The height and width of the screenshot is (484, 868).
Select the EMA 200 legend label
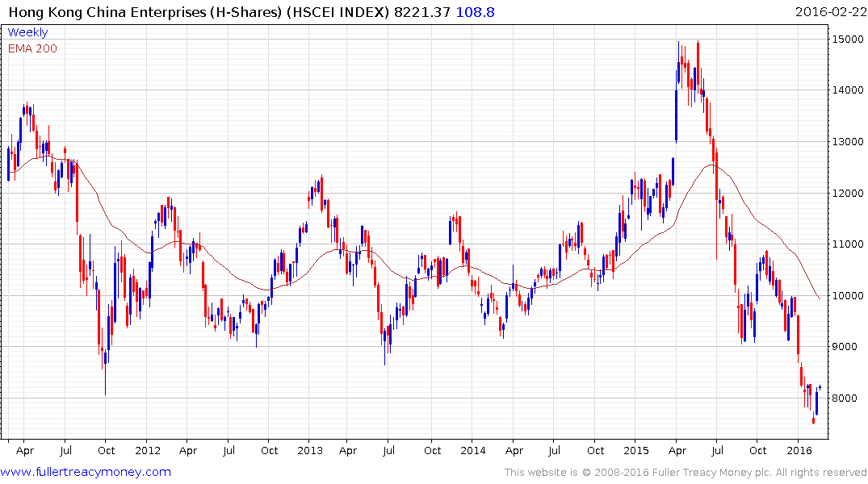point(32,48)
